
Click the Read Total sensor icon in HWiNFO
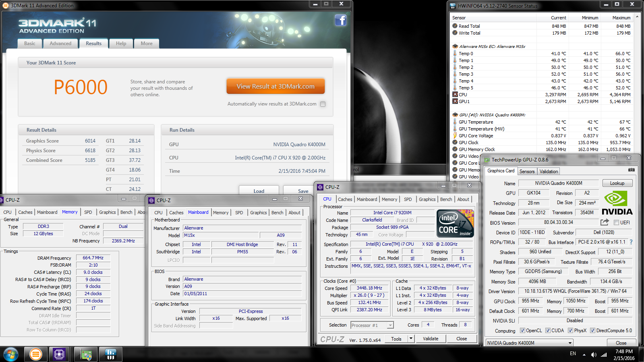(455, 26)
